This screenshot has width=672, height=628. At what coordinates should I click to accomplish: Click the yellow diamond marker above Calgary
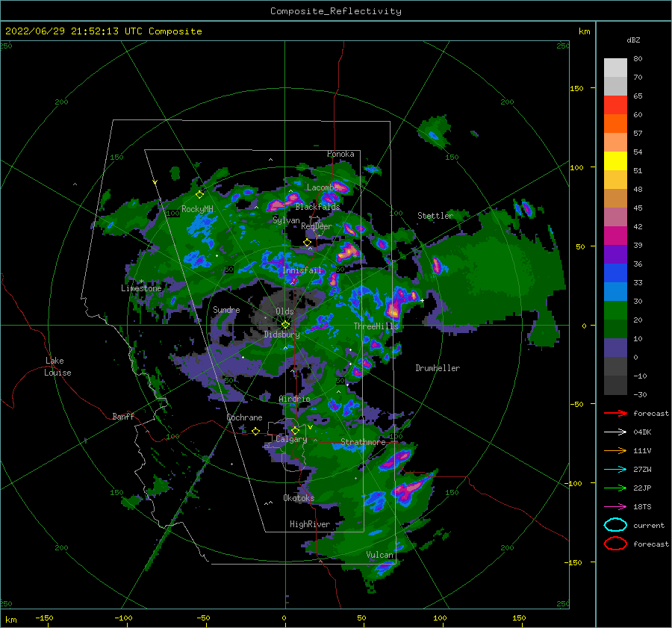point(295,430)
